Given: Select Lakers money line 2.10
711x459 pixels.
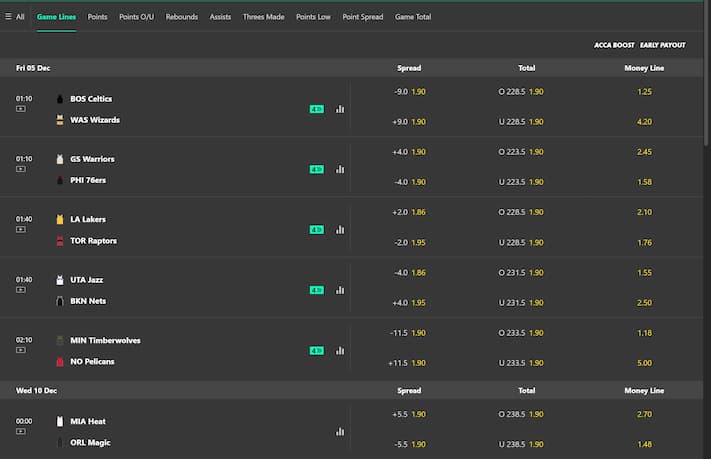Looking at the screenshot, I should click(644, 212).
